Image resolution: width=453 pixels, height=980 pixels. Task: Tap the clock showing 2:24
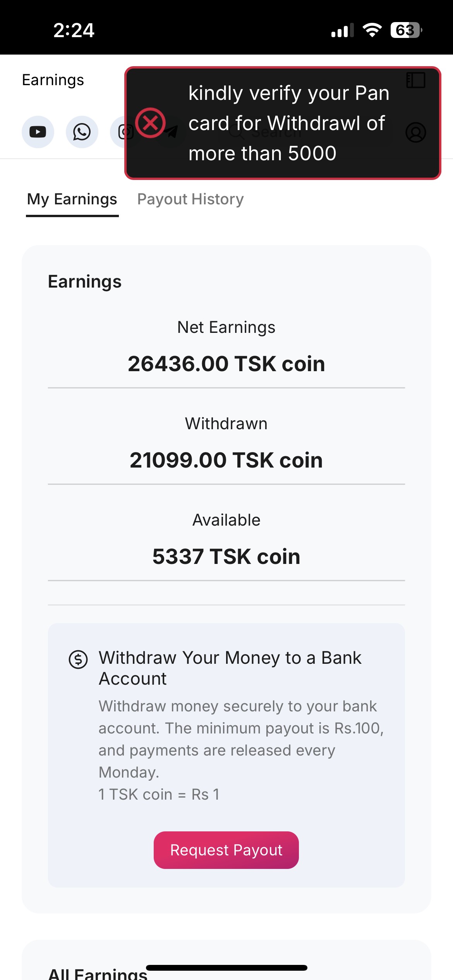click(x=74, y=30)
